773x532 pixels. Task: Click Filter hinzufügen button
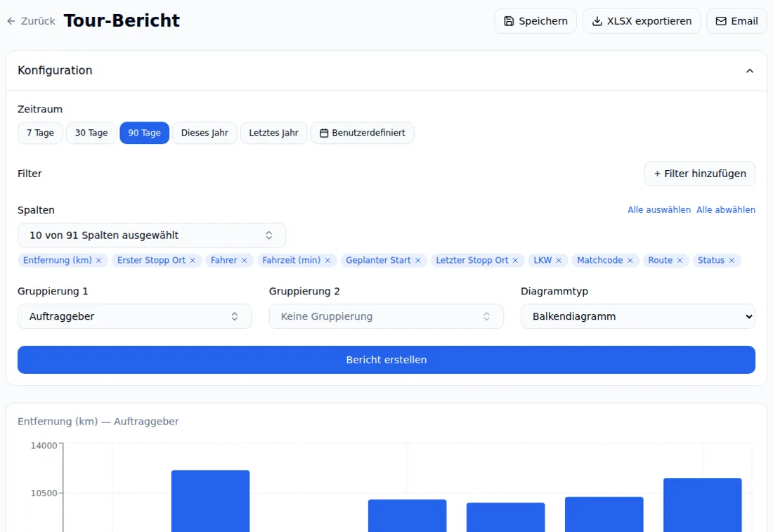[x=699, y=174]
